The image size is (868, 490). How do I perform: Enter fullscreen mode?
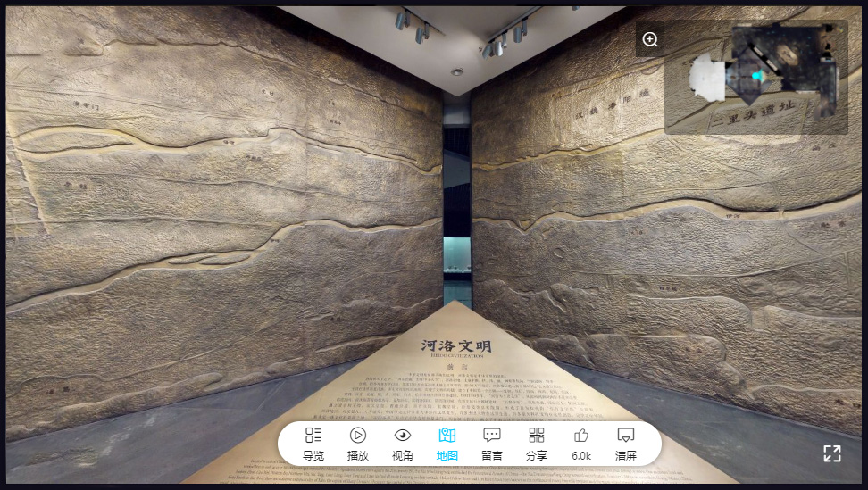(x=832, y=453)
